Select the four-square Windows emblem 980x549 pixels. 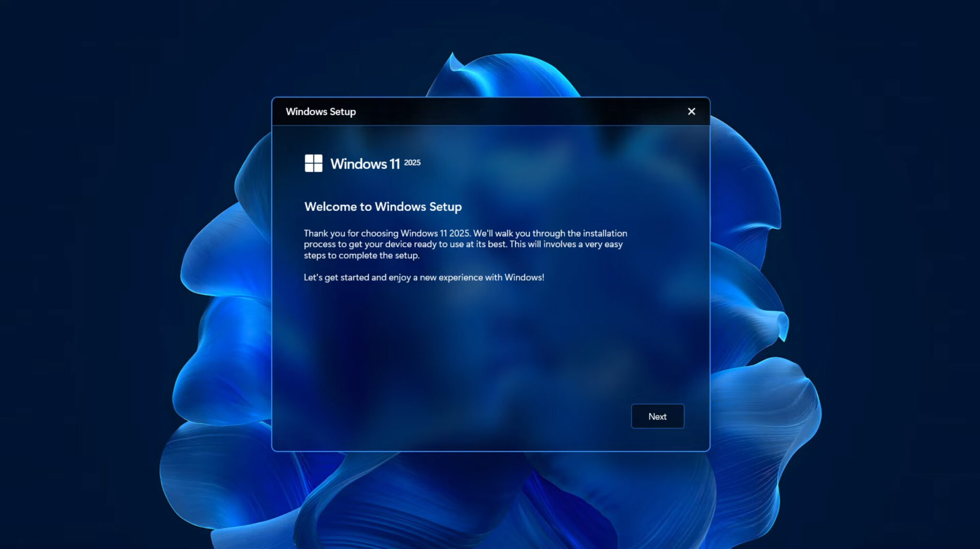(x=314, y=163)
